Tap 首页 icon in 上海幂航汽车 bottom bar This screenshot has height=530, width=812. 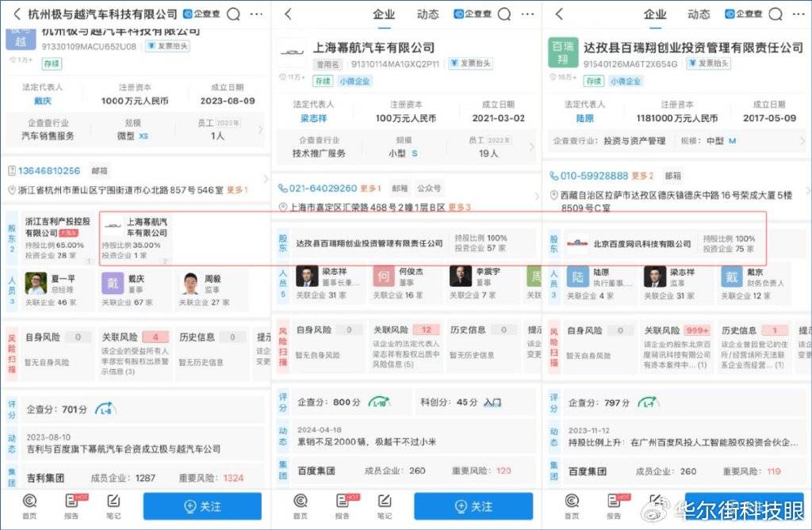[x=301, y=505]
